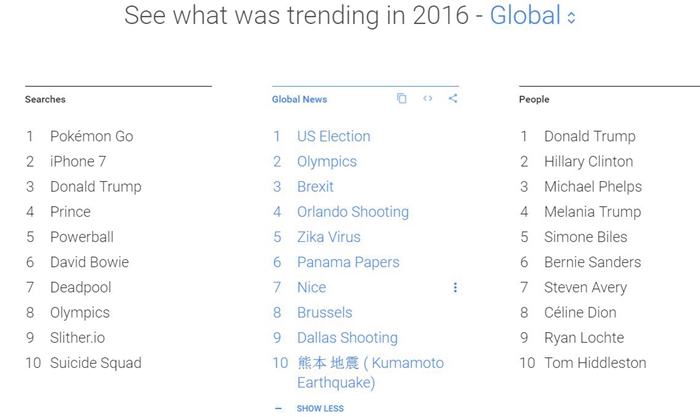This screenshot has height=417, width=700.
Task: Collapse list with Show Less
Action: coord(320,408)
